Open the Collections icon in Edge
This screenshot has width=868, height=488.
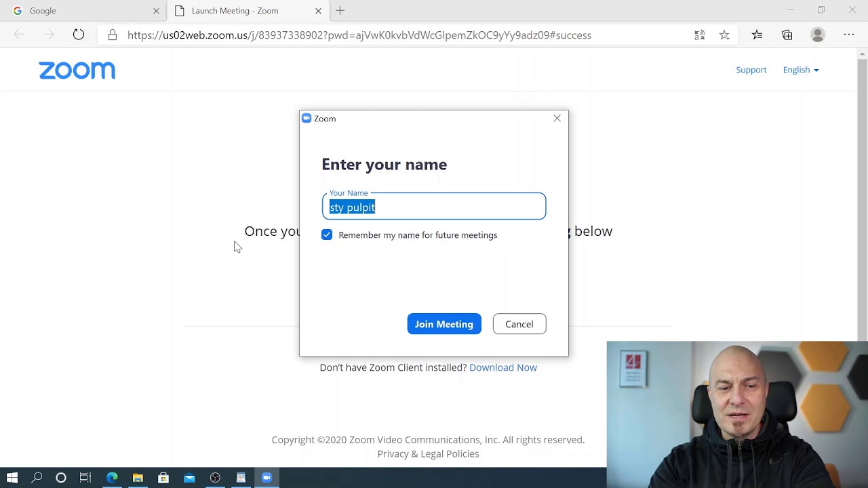[787, 35]
